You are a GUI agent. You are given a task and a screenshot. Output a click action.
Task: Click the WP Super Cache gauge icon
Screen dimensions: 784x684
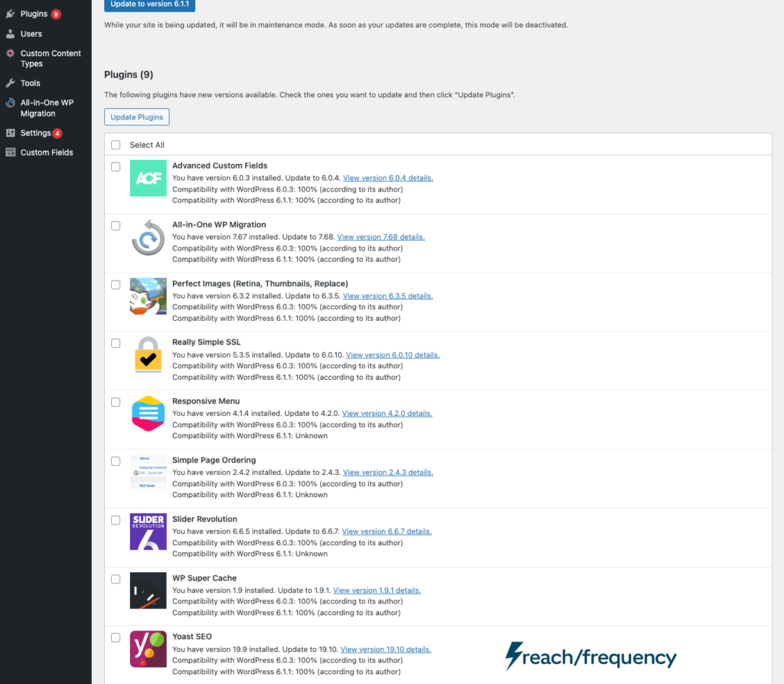[x=148, y=591]
